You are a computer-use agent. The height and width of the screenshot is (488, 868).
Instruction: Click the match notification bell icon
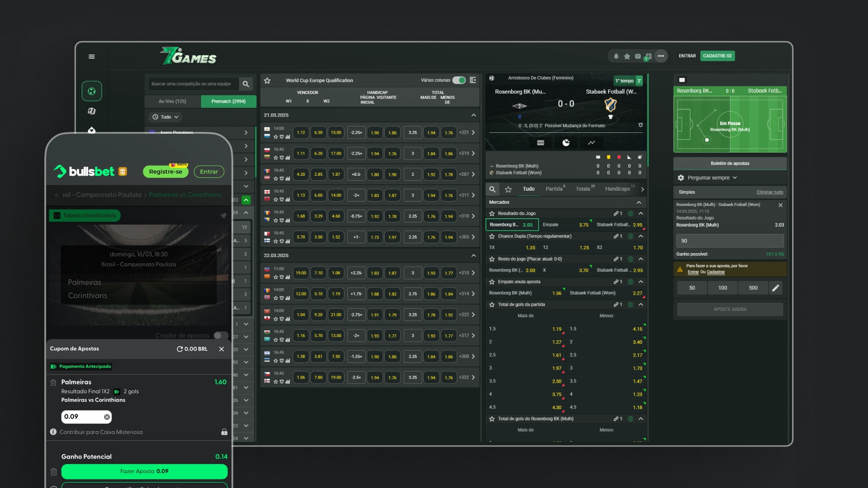coord(641,125)
